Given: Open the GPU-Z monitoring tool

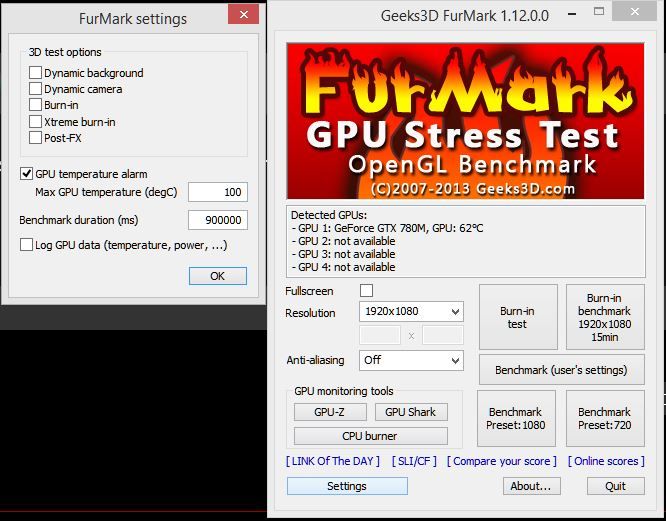Looking at the screenshot, I should tap(330, 412).
